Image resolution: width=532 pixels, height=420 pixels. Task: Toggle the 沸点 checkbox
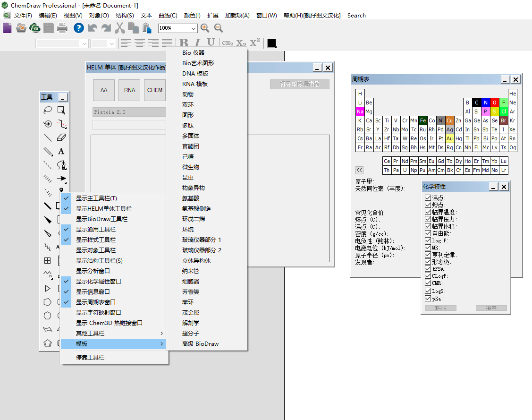(x=428, y=197)
